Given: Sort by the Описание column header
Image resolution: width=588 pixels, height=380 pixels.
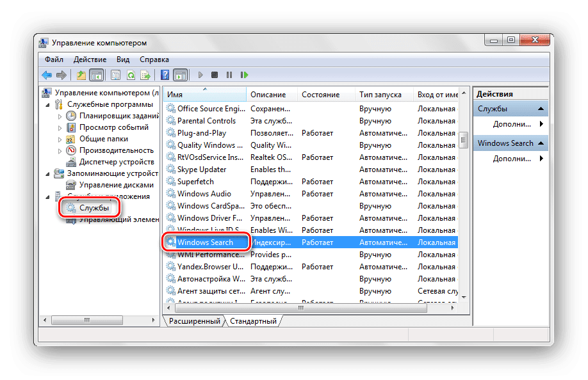Looking at the screenshot, I should coord(272,94).
